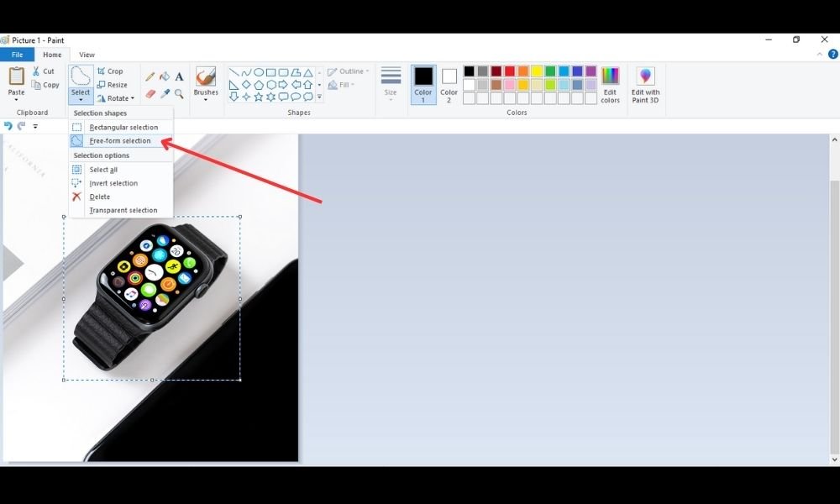Image resolution: width=840 pixels, height=504 pixels.
Task: Select the Color picker eyedropper tool
Action: pos(165,94)
